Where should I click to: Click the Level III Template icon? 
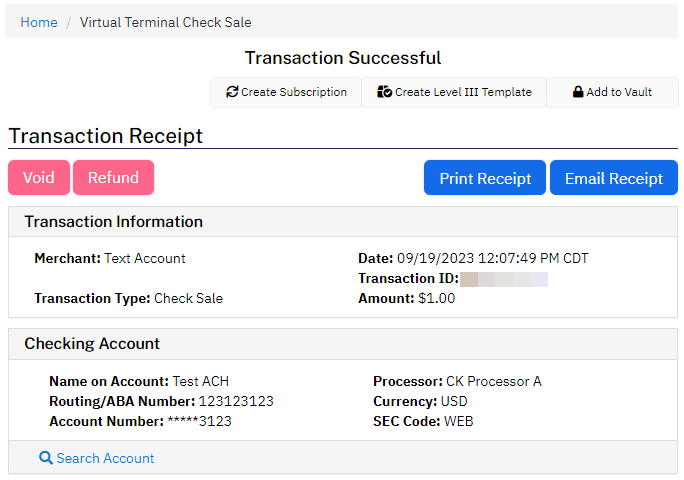384,92
